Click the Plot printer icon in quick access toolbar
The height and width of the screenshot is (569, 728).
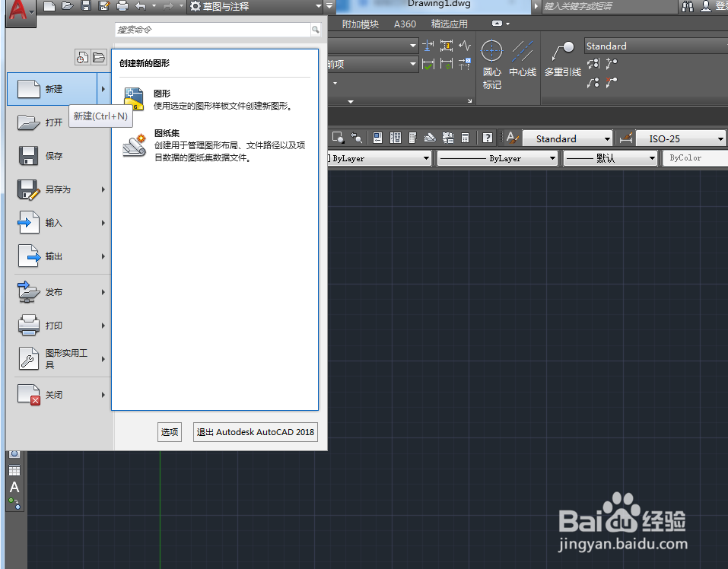point(122,6)
